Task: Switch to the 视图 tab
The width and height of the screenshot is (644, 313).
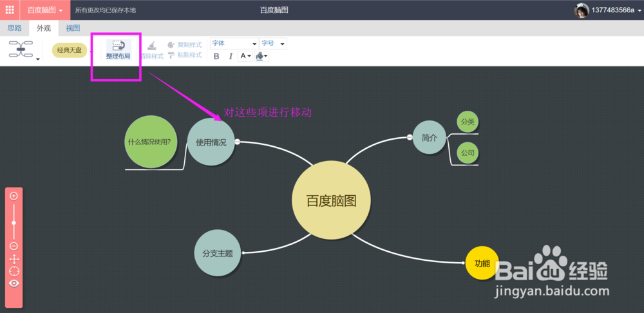Action: pyautogui.click(x=73, y=28)
